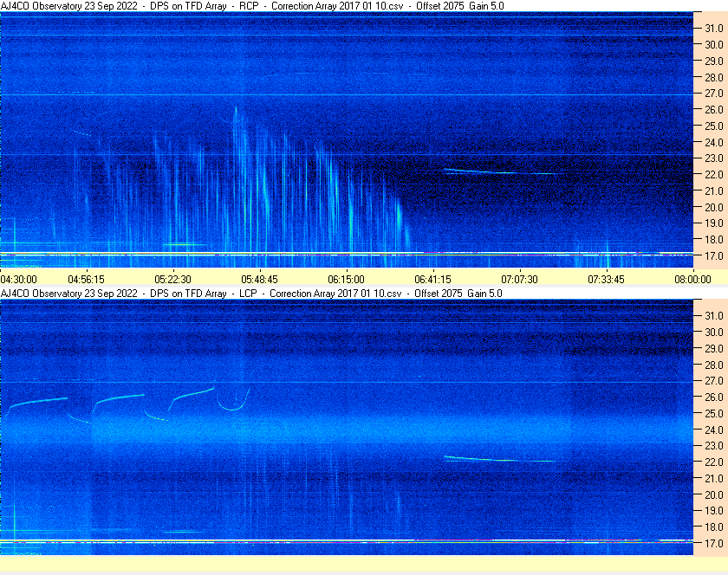The width and height of the screenshot is (728, 575).
Task: Click 27.0 frequency label in RCP panel
Action: pos(714,94)
